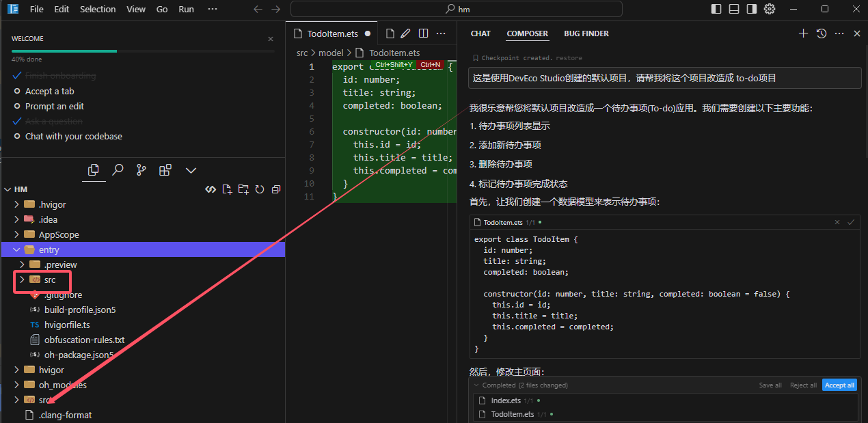Screen dimensions: 868x423
Task: Switch to the CHAT tab
Action: coord(480,33)
